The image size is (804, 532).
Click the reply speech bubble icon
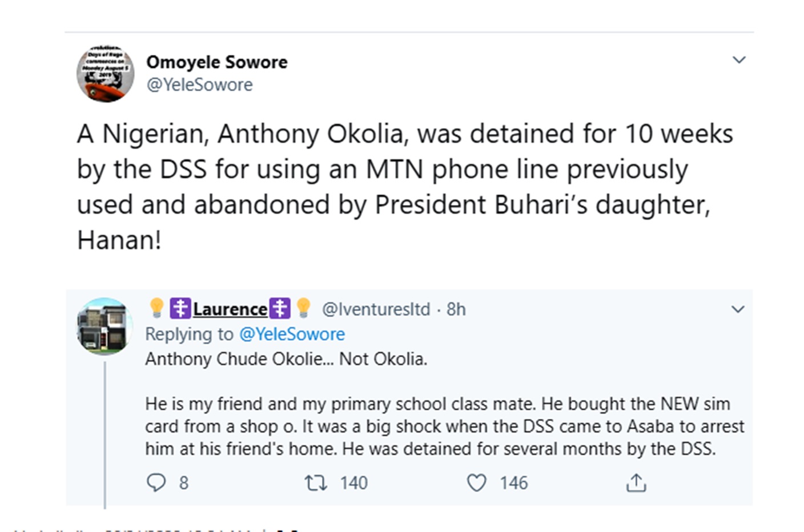[156, 483]
